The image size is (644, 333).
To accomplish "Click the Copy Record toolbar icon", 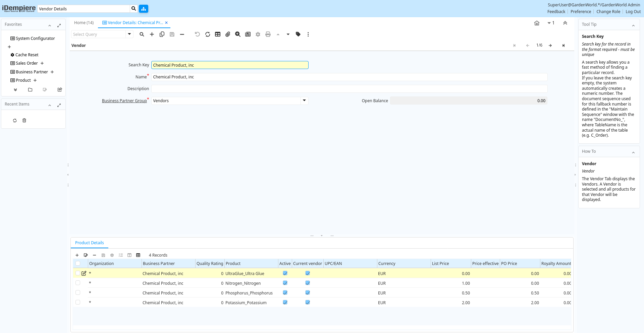I will pyautogui.click(x=162, y=34).
